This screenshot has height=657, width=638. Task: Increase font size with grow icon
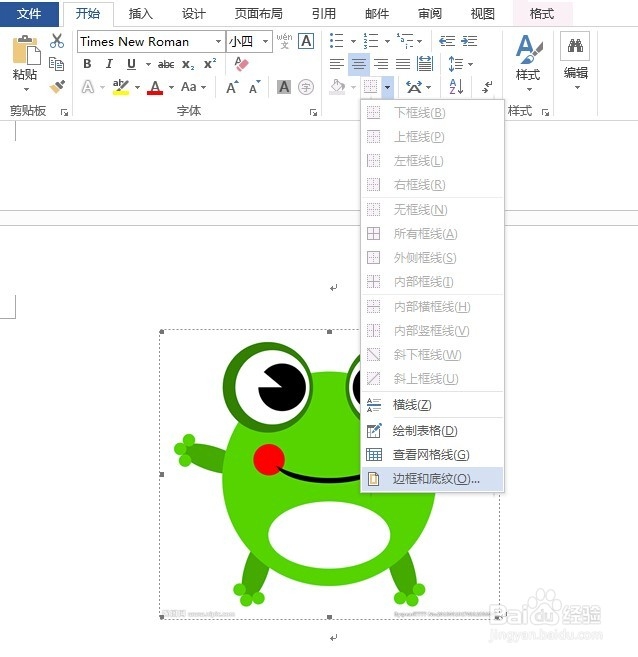tap(232, 87)
